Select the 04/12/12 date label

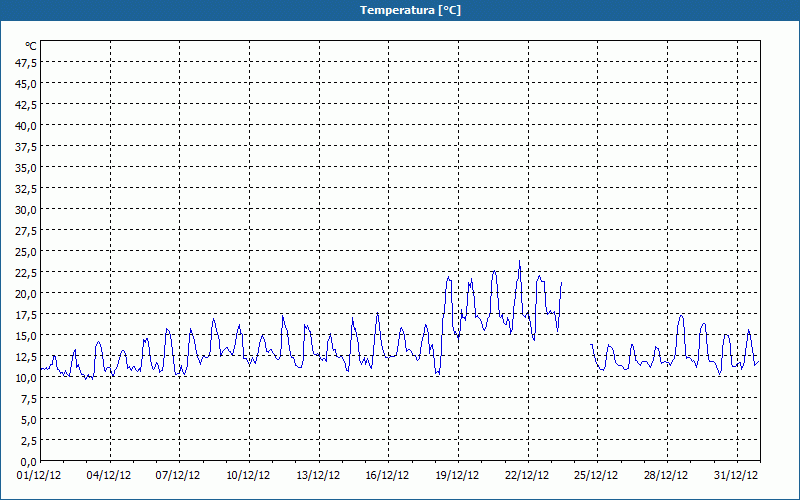click(109, 476)
